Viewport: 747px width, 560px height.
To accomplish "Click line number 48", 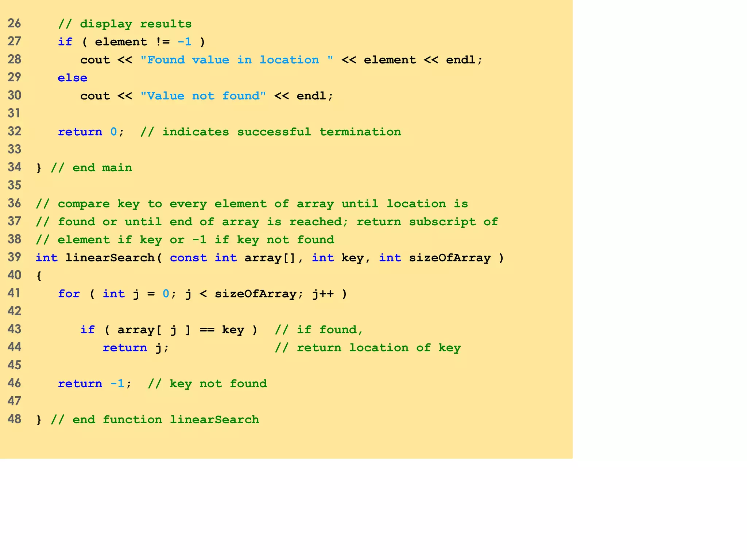I will (14, 419).
